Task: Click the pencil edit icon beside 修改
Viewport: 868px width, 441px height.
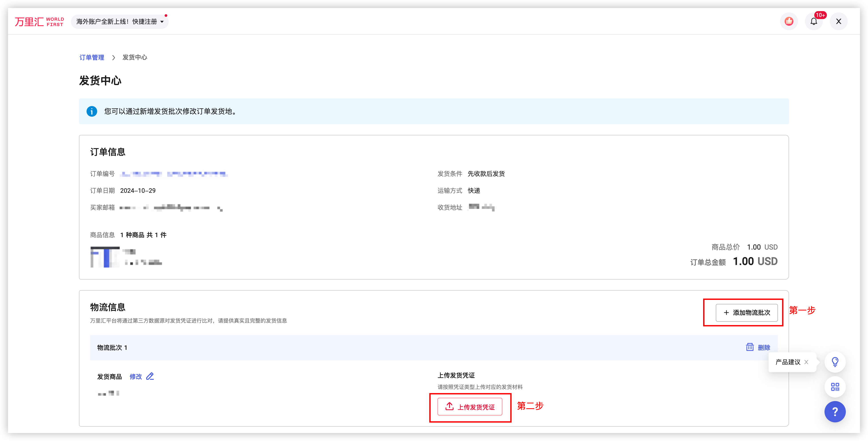Action: click(150, 376)
